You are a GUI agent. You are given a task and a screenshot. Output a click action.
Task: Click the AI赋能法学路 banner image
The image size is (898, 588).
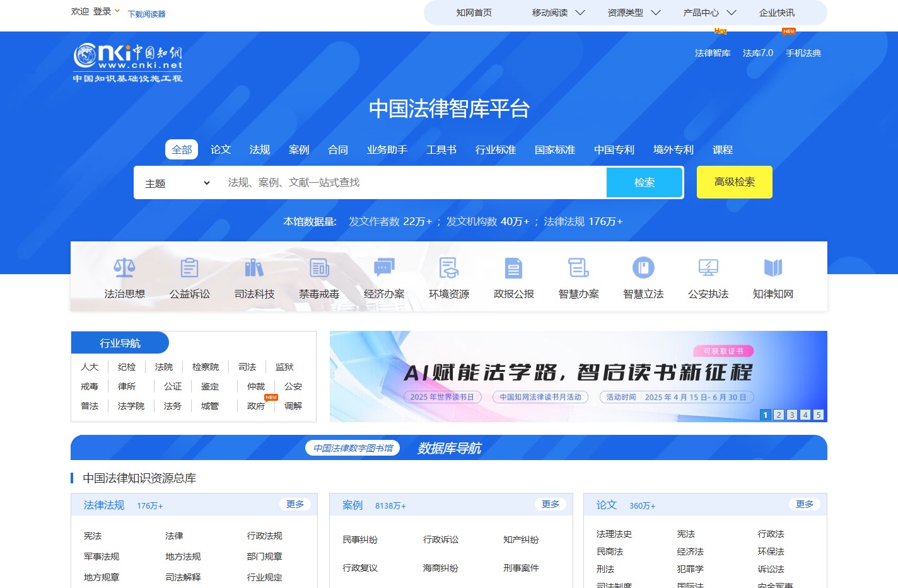click(578, 376)
